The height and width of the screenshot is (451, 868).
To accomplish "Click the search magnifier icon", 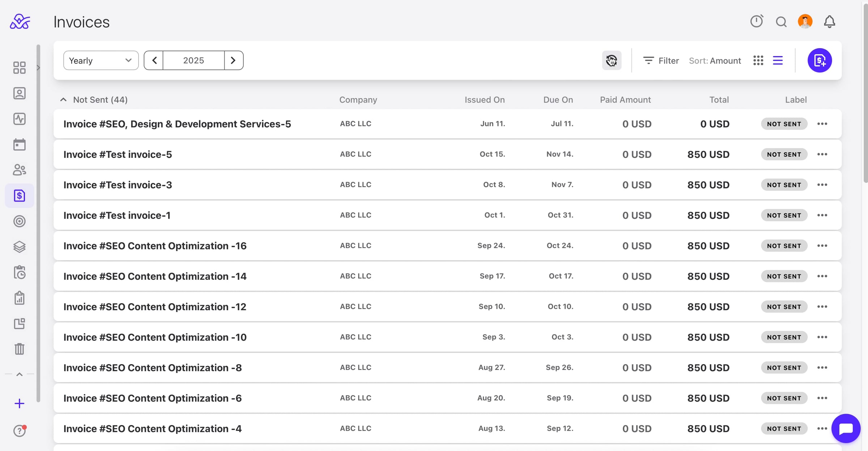I will point(781,22).
